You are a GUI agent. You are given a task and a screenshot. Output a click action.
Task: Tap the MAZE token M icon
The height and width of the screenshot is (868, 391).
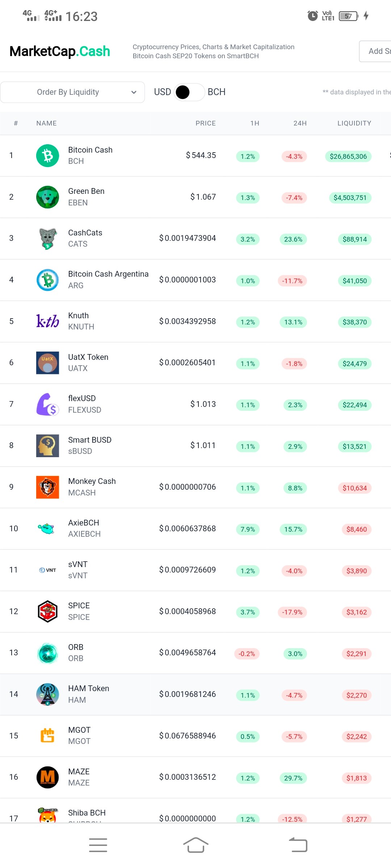(47, 777)
